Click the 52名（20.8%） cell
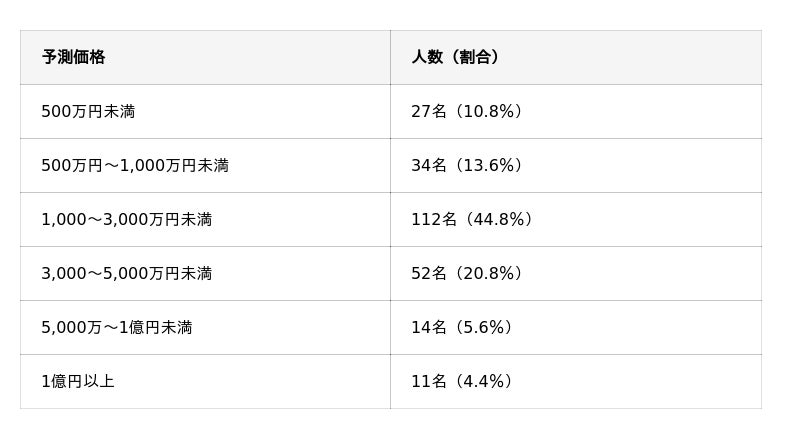The height and width of the screenshot is (439, 800). [466, 273]
